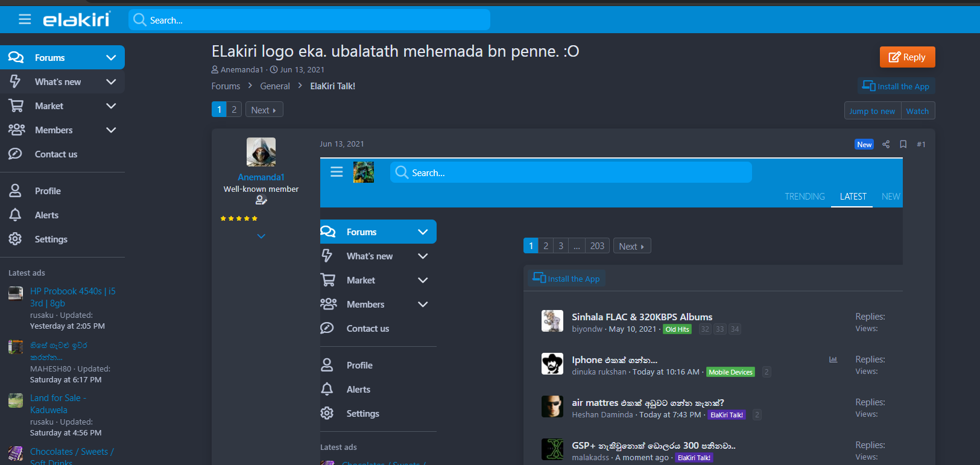This screenshot has width=980, height=465.
Task: Expand the What's new sidebar chevron
Action: [x=111, y=82]
